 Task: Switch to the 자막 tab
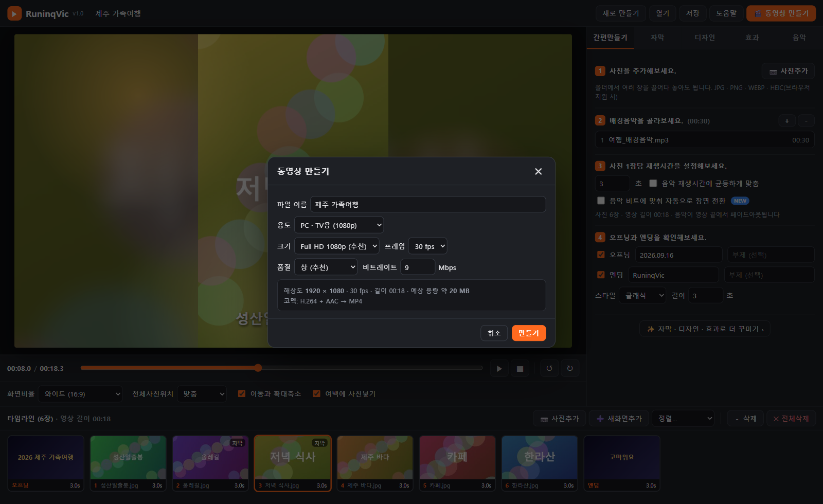click(657, 38)
